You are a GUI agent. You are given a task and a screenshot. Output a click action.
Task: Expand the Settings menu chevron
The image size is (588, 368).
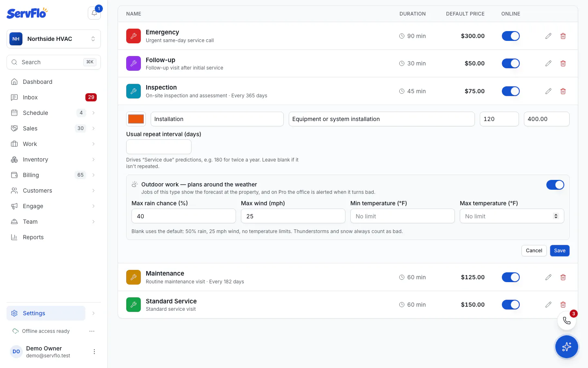94,313
